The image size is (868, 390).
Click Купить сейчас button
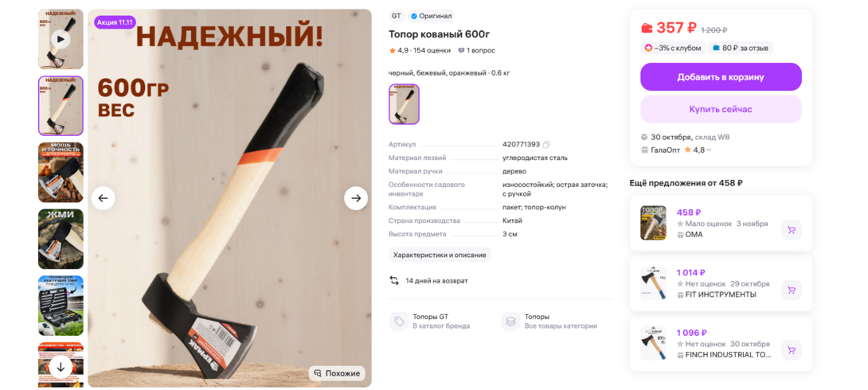click(721, 109)
